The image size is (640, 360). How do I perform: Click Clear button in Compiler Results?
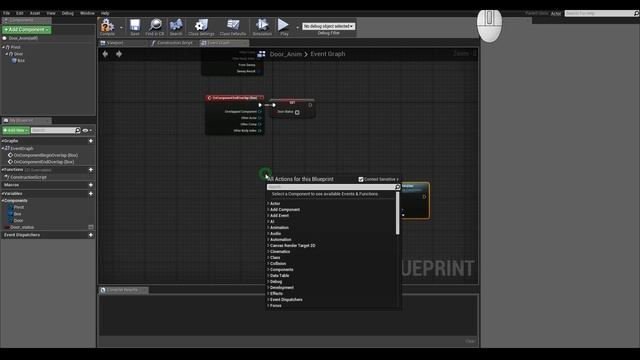470,341
